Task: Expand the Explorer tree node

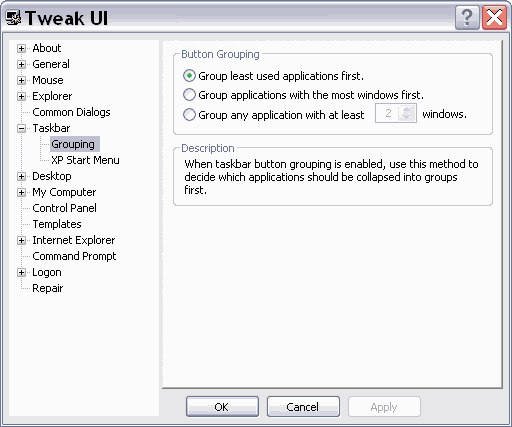Action: tap(21, 96)
